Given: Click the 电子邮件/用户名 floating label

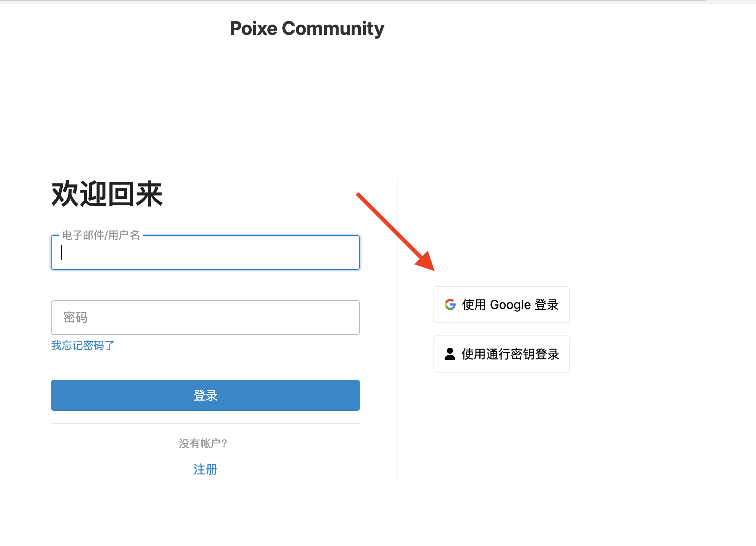Looking at the screenshot, I should 101,235.
